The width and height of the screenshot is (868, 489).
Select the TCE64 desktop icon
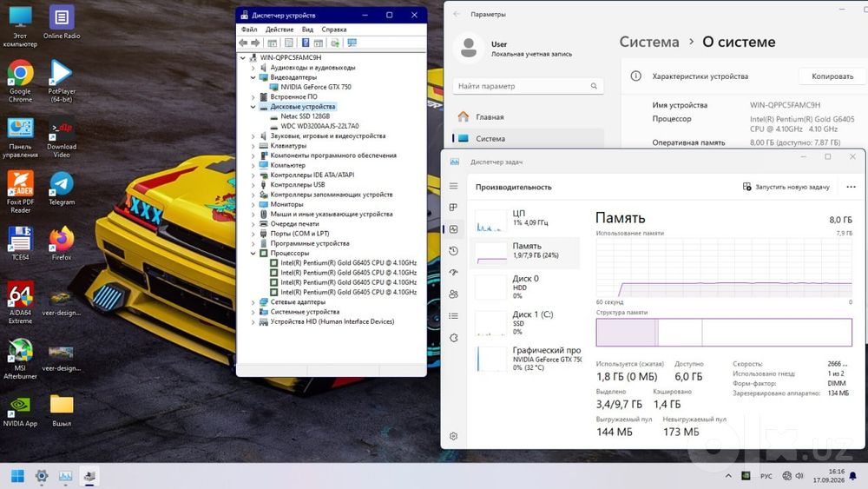coord(21,243)
